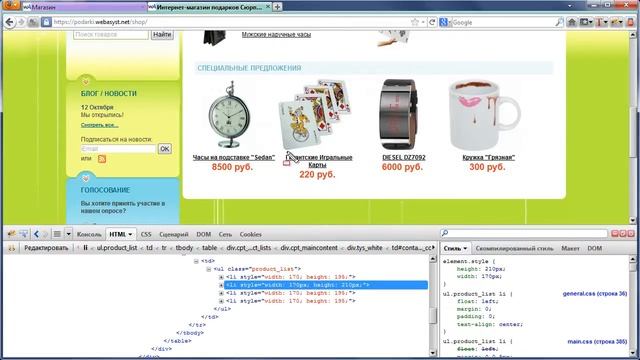The width and height of the screenshot is (640, 360).
Task: Select div.tys_white in the breadcrumb
Action: (x=364, y=248)
